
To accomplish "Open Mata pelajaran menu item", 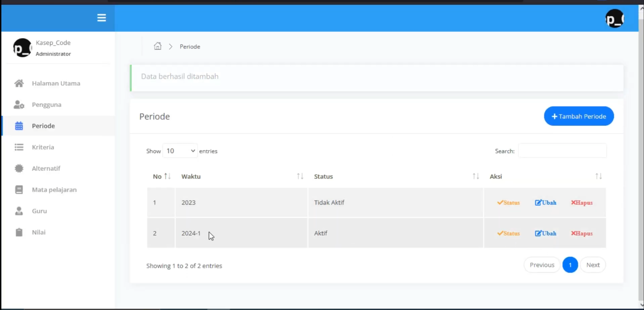I will point(58,190).
